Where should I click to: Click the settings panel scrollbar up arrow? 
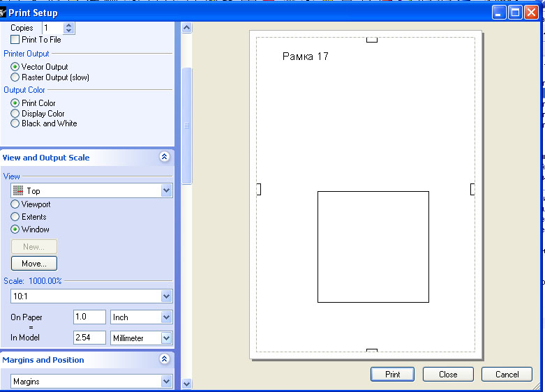[x=186, y=27]
